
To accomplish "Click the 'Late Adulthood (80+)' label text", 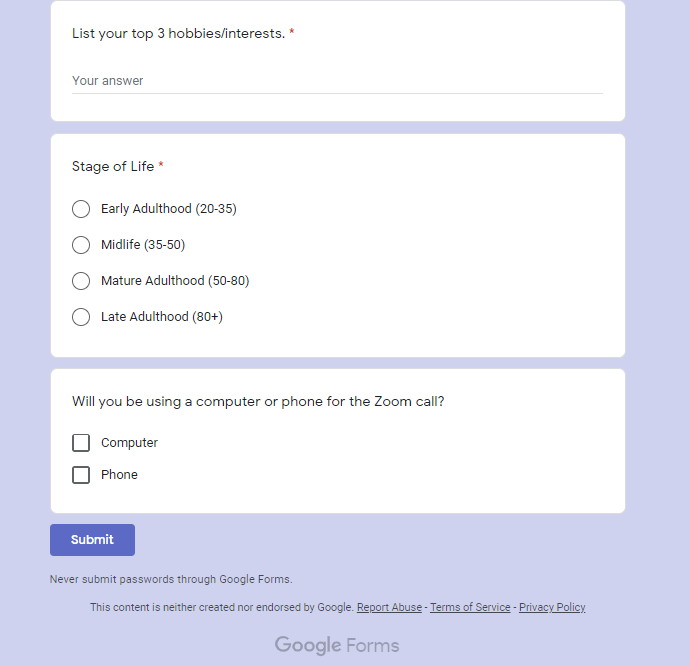I will coord(161,317).
